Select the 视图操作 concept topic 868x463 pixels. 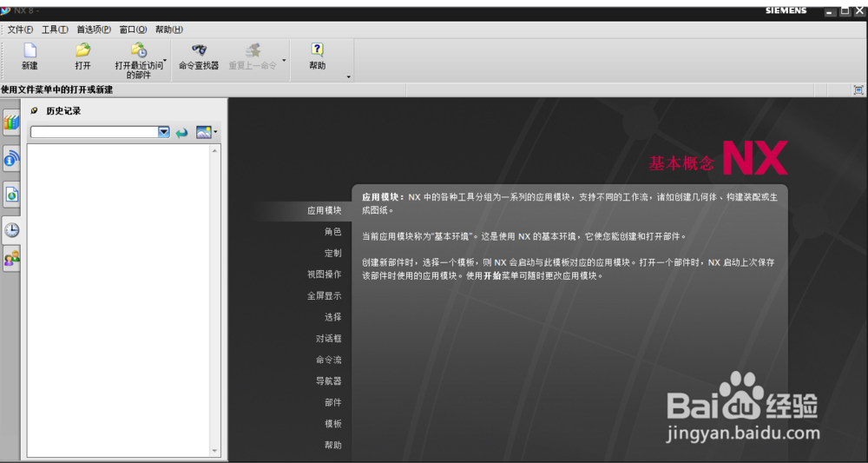click(x=325, y=274)
